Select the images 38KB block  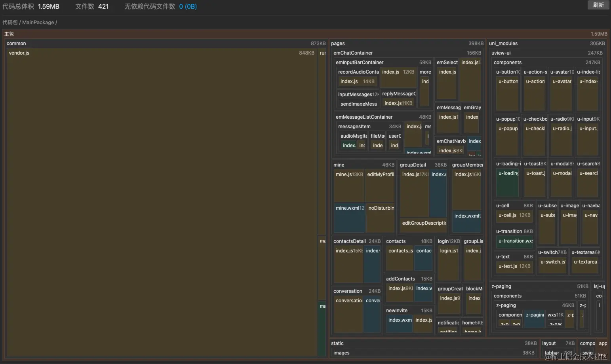pos(434,353)
